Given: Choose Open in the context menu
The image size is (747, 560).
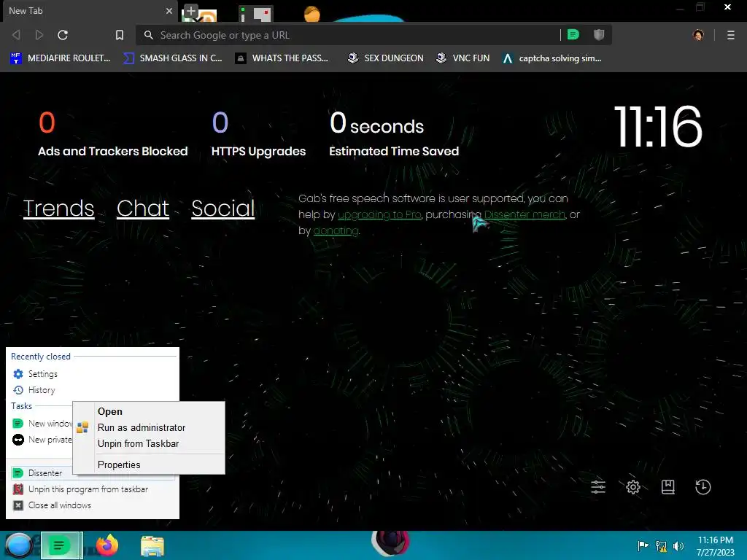Looking at the screenshot, I should [x=149, y=411].
